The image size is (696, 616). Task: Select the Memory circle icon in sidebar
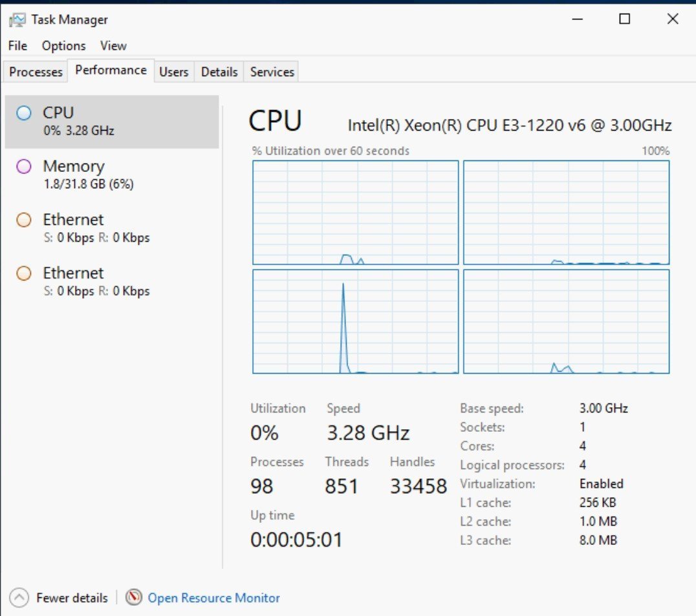24,166
